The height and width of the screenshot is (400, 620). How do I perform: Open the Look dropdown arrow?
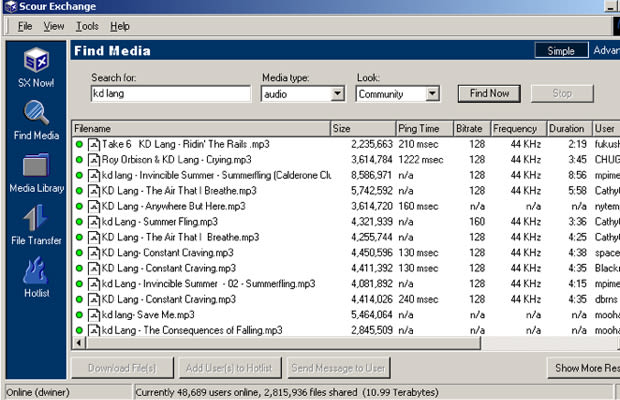(x=432, y=94)
